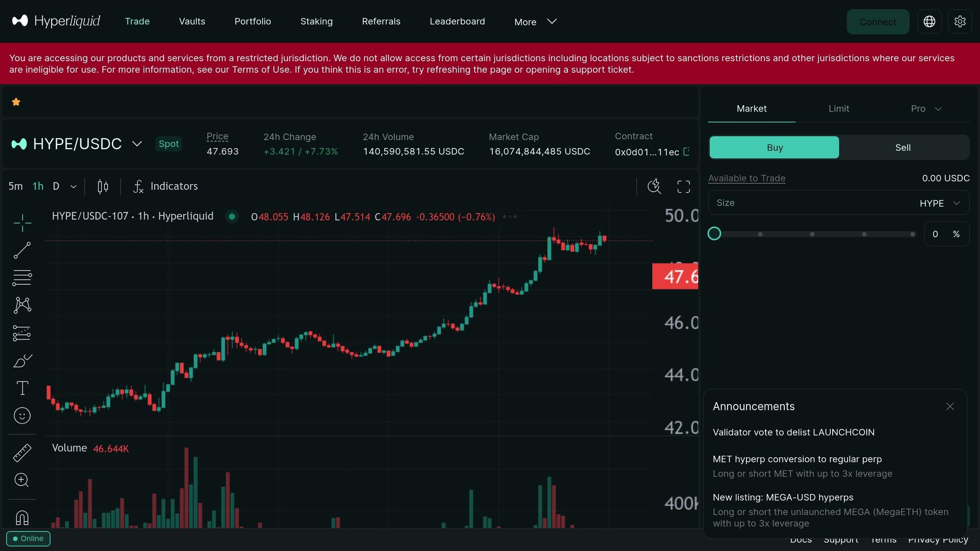Select the text annotation tool
This screenshot has height=551, width=980.
pos(22,387)
